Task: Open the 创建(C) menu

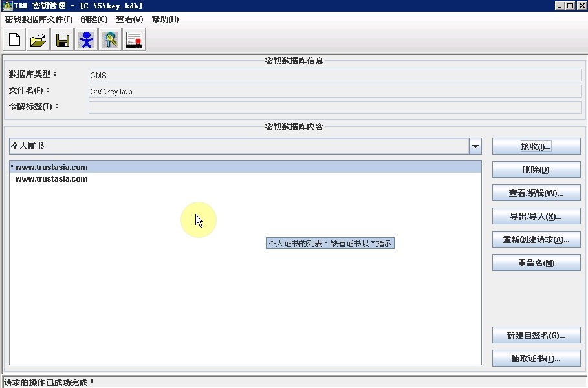Action: [94, 19]
